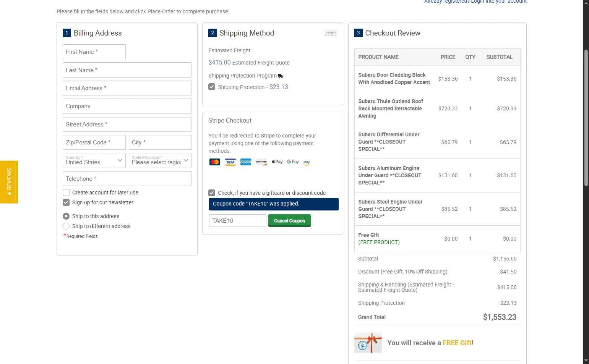Click the $415.00 Estimated Freight Quote text
Viewport: 589px width, 364px height.
(249, 63)
